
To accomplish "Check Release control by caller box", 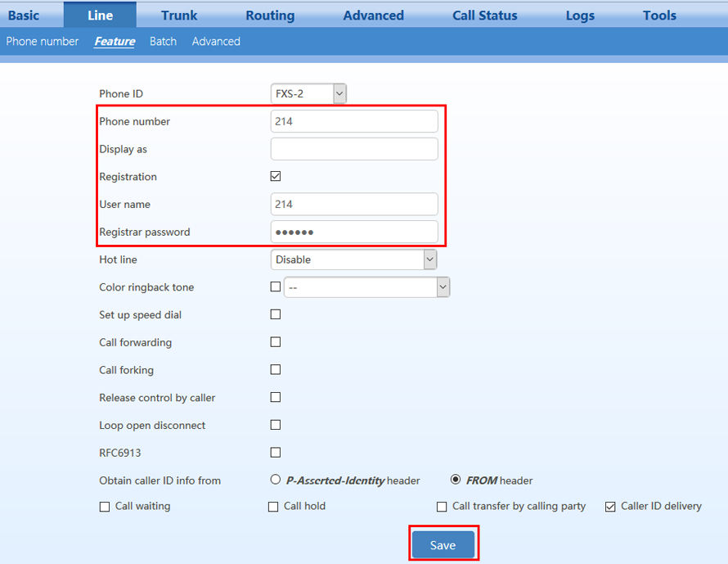I will (276, 397).
